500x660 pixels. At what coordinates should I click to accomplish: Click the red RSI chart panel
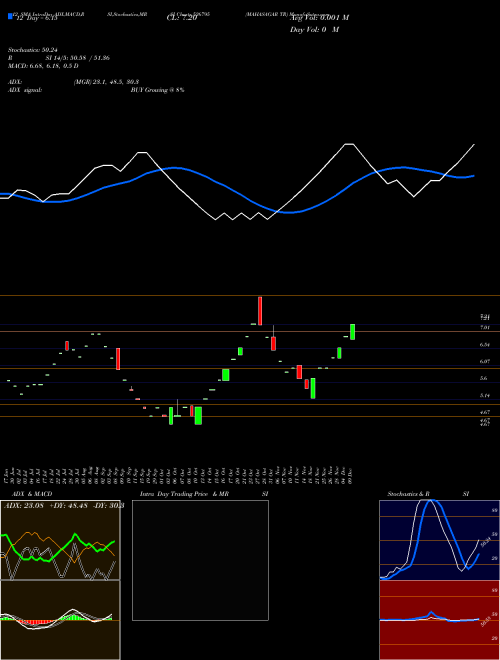tap(439, 620)
